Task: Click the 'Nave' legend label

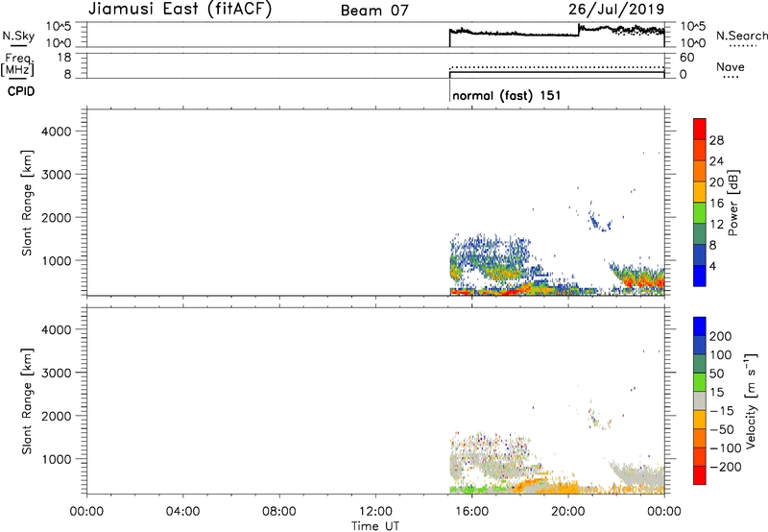Action: click(x=731, y=67)
